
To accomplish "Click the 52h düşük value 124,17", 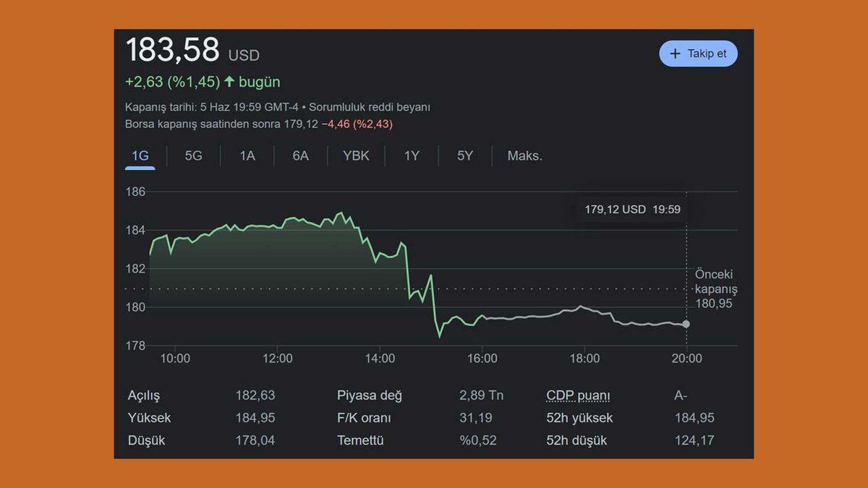I will point(694,440).
